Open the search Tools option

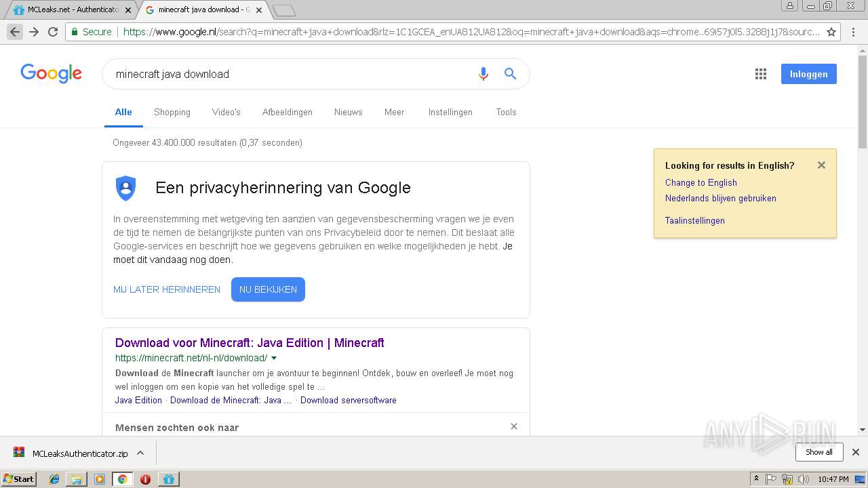[506, 112]
